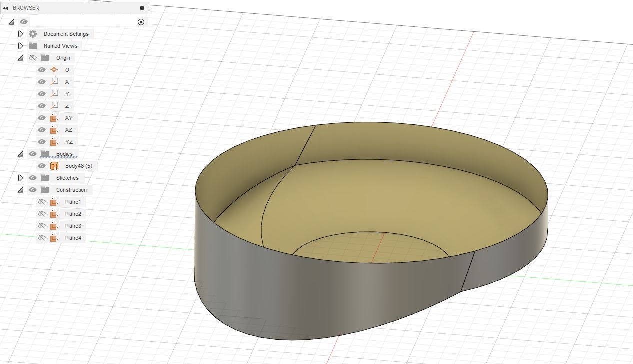Image resolution: width=633 pixels, height=364 pixels.
Task: Click the YZ plane icon
Action: pos(55,142)
